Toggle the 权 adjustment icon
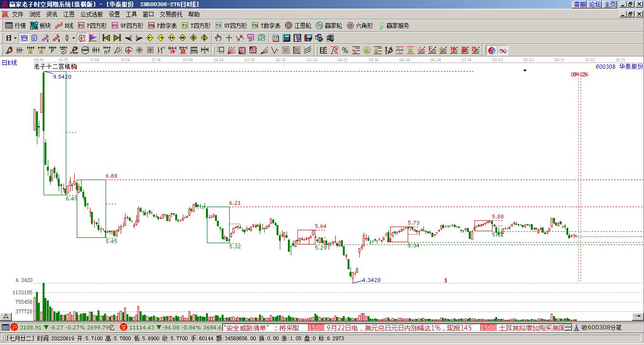The image size is (644, 345). point(81,38)
